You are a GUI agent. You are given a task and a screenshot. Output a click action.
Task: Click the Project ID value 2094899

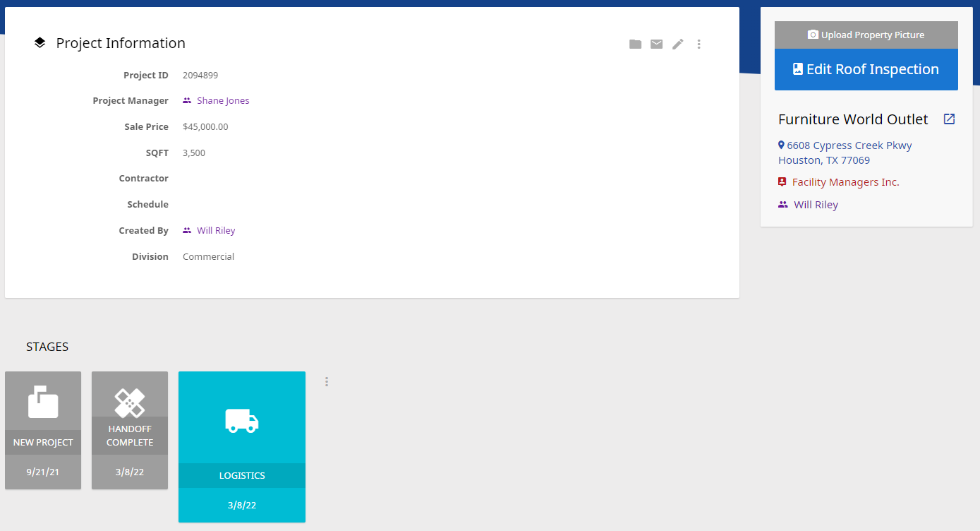point(201,76)
